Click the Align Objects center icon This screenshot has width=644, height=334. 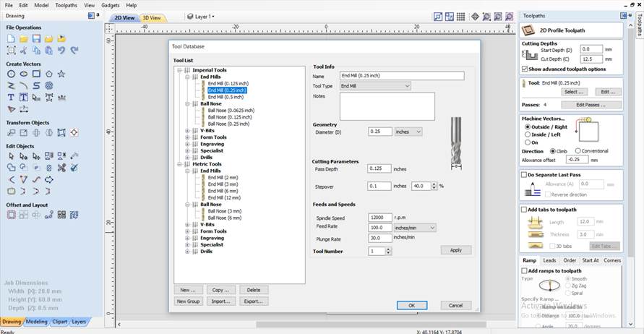coord(74,133)
